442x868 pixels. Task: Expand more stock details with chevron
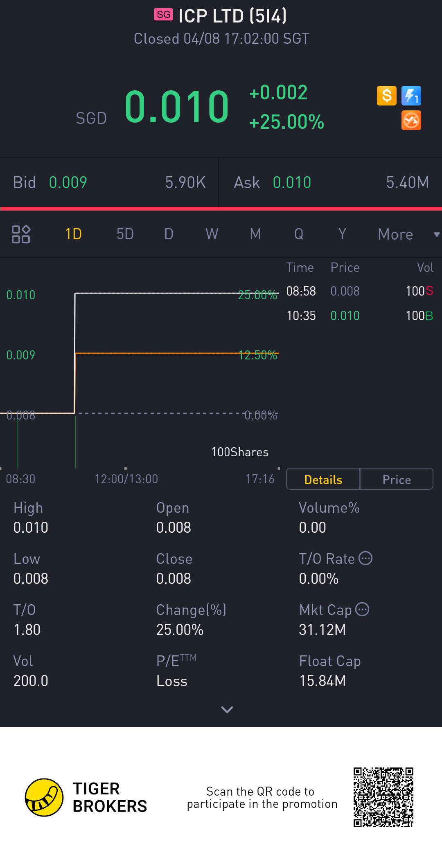227,709
